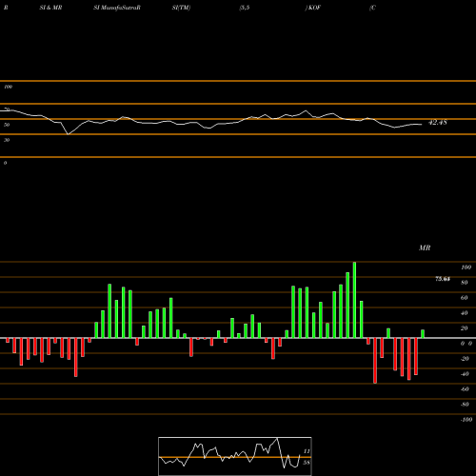Screen dimensions: 476x476
Task: Click the RSI axis label 30
Action: [x=7, y=140]
